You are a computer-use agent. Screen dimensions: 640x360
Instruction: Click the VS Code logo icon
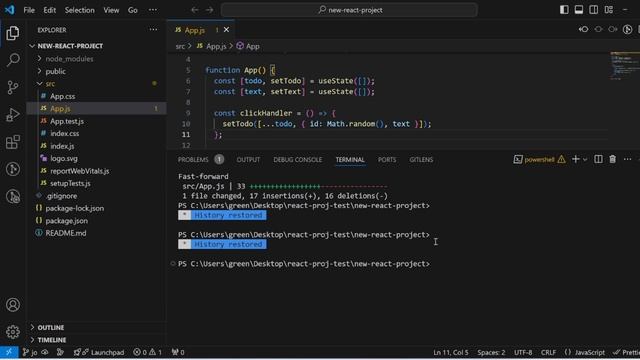pos(9,10)
